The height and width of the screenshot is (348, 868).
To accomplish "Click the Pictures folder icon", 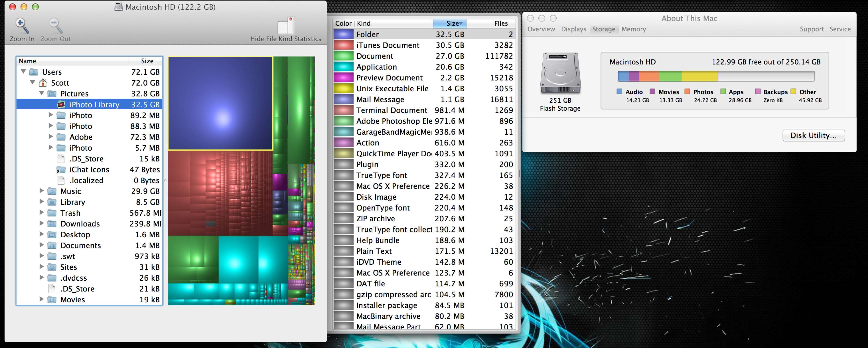I will tap(52, 93).
